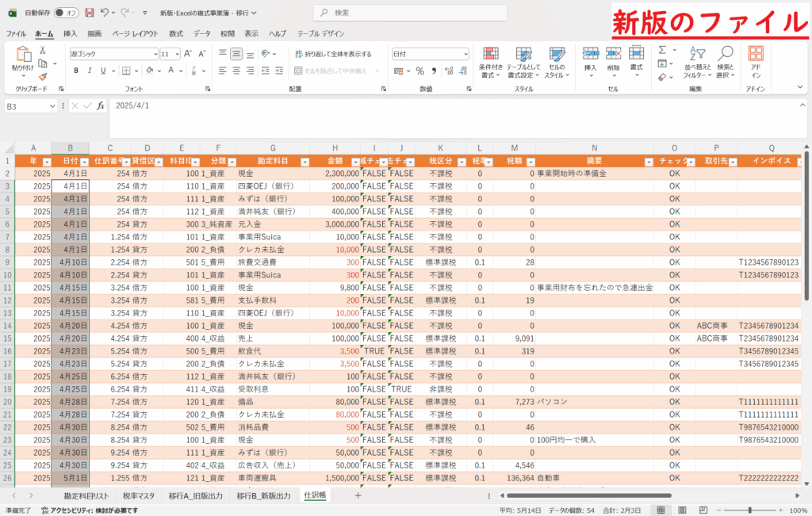Click 折り返して全体を表示する wrap text
This screenshot has height=516, width=812.
333,54
